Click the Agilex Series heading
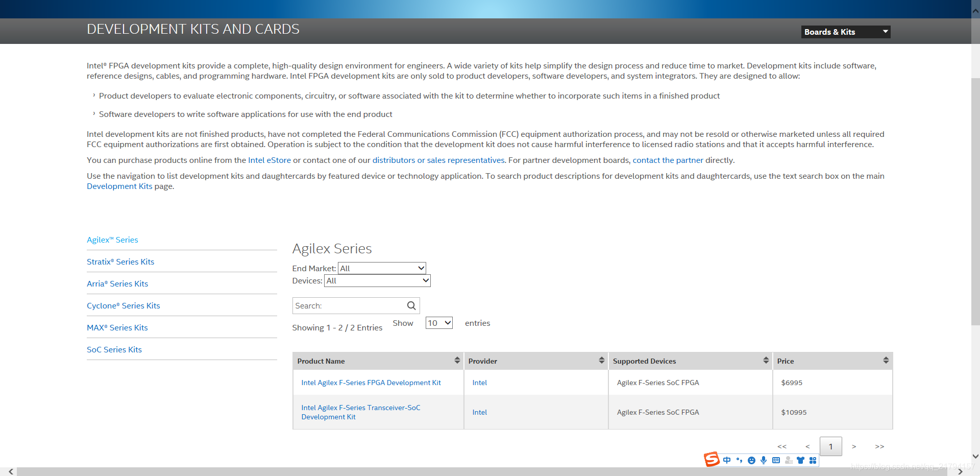The image size is (980, 476). click(x=332, y=248)
